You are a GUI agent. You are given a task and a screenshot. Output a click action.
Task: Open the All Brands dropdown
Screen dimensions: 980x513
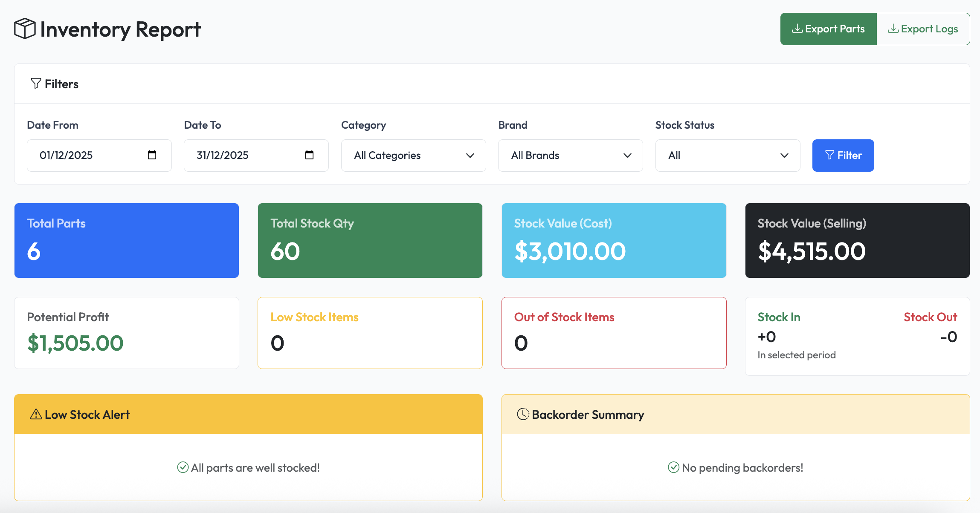[570, 156]
